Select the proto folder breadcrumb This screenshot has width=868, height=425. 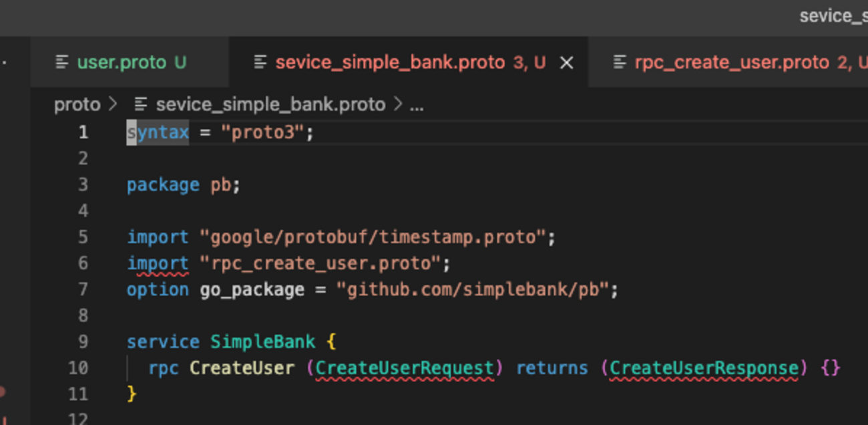click(77, 105)
